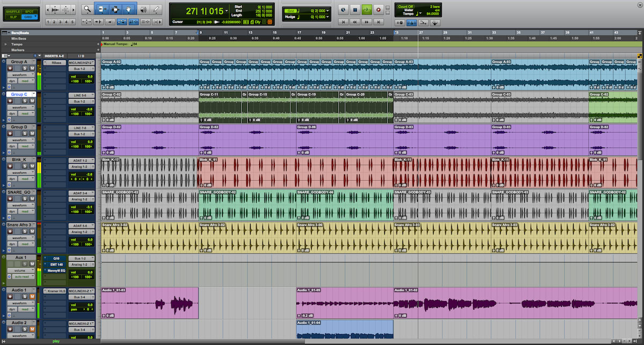Click the RBass insert on Group A
The height and width of the screenshot is (345, 644).
(x=55, y=63)
